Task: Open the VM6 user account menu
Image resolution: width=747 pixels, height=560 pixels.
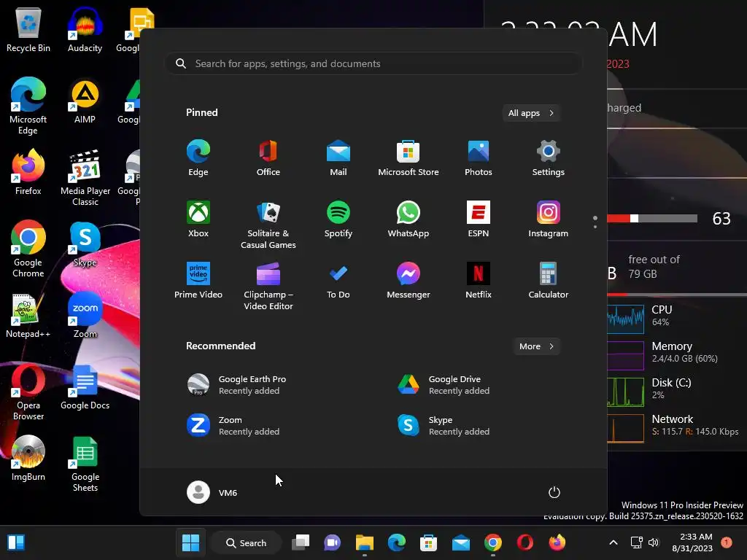Action: pyautogui.click(x=212, y=492)
